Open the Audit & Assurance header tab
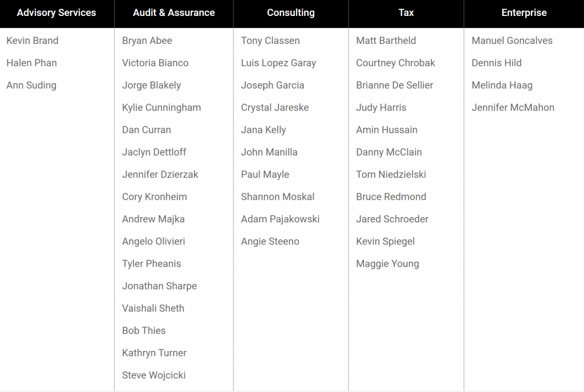Screen dimensions: 584x392 coord(174,13)
